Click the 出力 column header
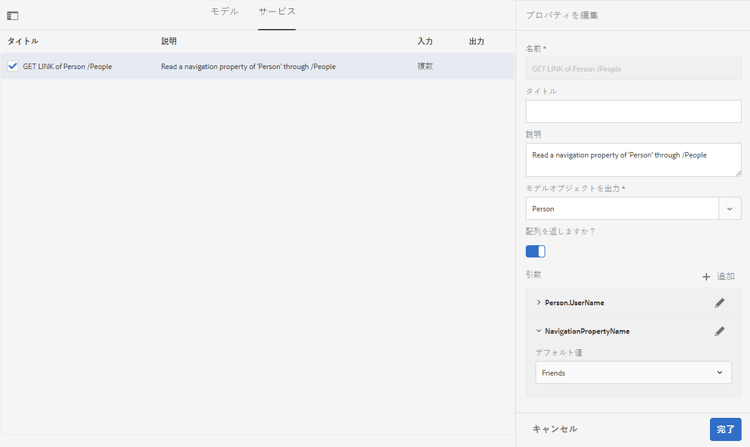Viewport: 750px width, 447px height. [x=476, y=41]
